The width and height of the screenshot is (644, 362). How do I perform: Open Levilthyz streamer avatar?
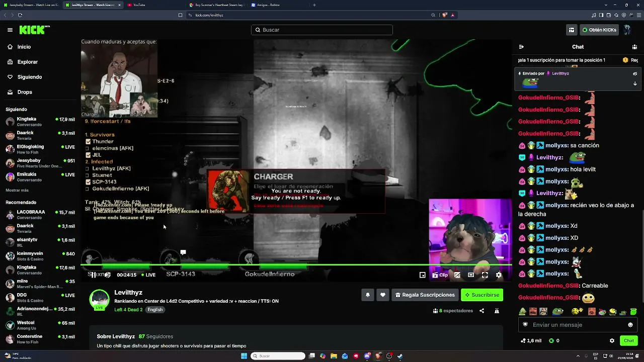pos(99,300)
